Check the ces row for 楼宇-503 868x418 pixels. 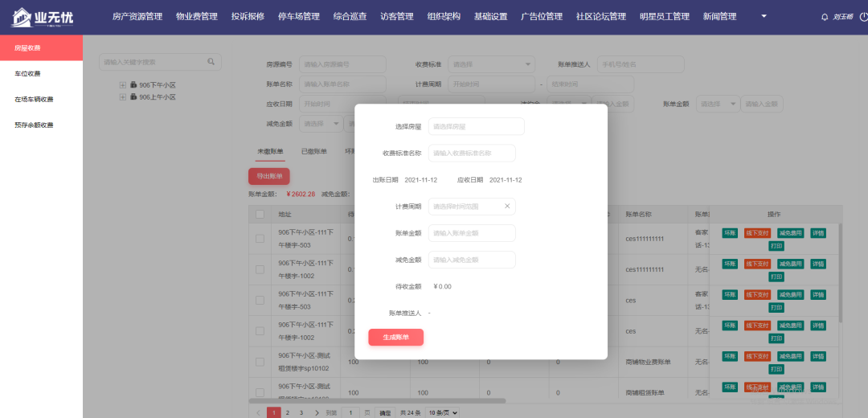[x=260, y=301]
